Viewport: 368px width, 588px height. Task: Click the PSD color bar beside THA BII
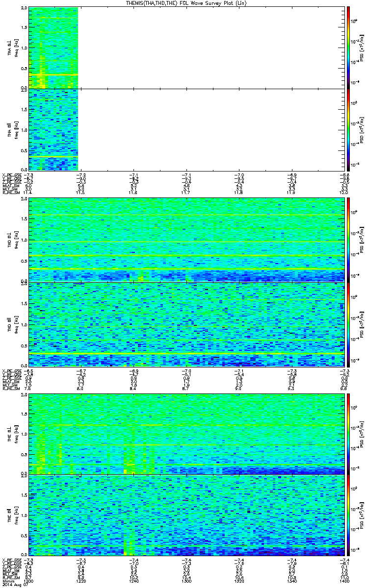(x=348, y=129)
